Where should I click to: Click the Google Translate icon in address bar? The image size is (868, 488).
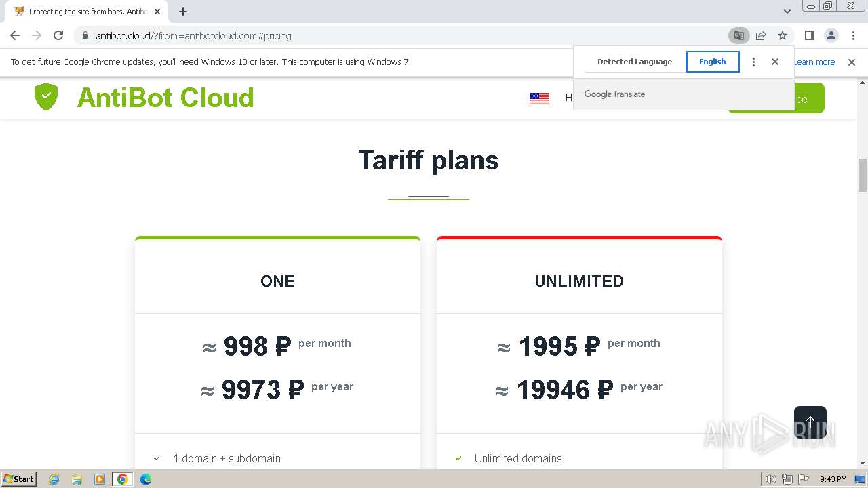click(x=738, y=36)
